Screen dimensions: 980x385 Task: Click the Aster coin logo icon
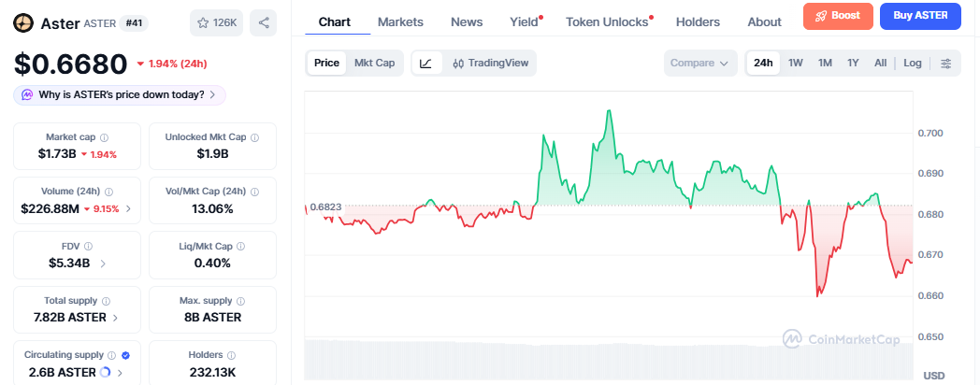23,23
